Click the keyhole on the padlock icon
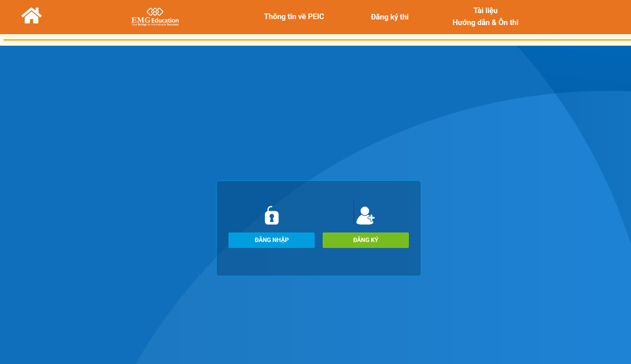 click(272, 218)
